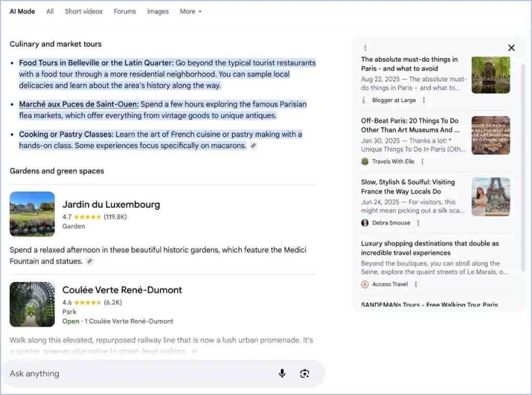Click the Off-Beat Paris guide thumbnail

[490, 136]
